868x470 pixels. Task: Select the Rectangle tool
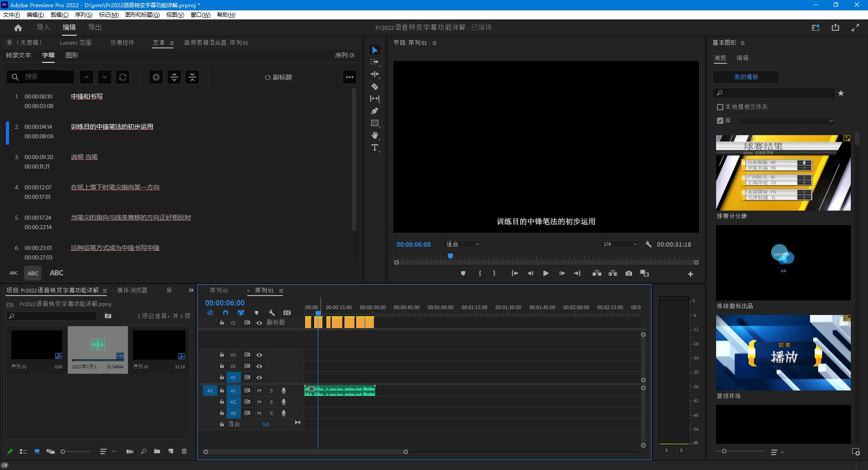tap(375, 123)
